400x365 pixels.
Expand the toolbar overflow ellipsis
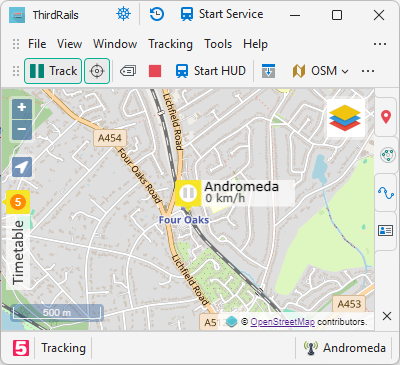tap(368, 71)
